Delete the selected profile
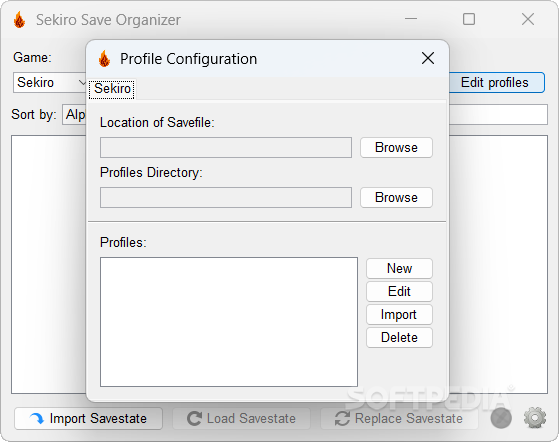559x442 pixels. 399,337
